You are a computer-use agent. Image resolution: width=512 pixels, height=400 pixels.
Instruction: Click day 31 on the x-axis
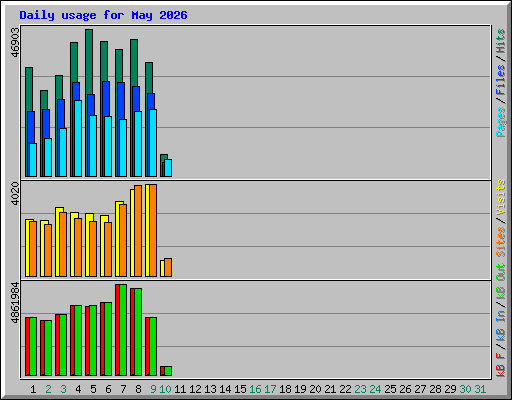tap(480, 389)
